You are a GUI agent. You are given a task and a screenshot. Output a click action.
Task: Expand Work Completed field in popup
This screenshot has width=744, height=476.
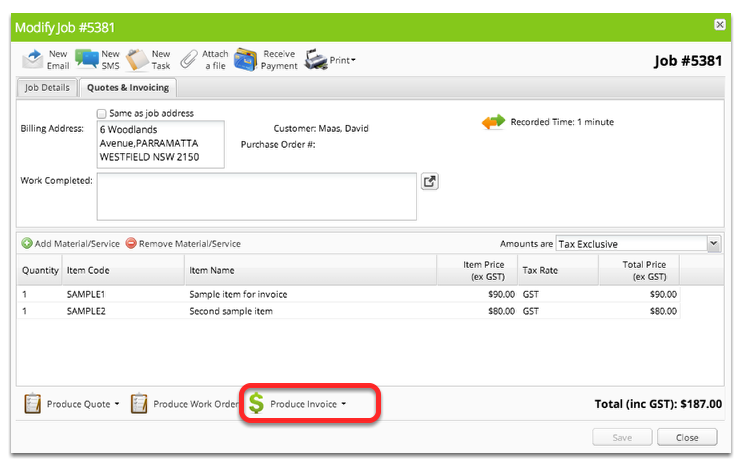[x=429, y=181]
